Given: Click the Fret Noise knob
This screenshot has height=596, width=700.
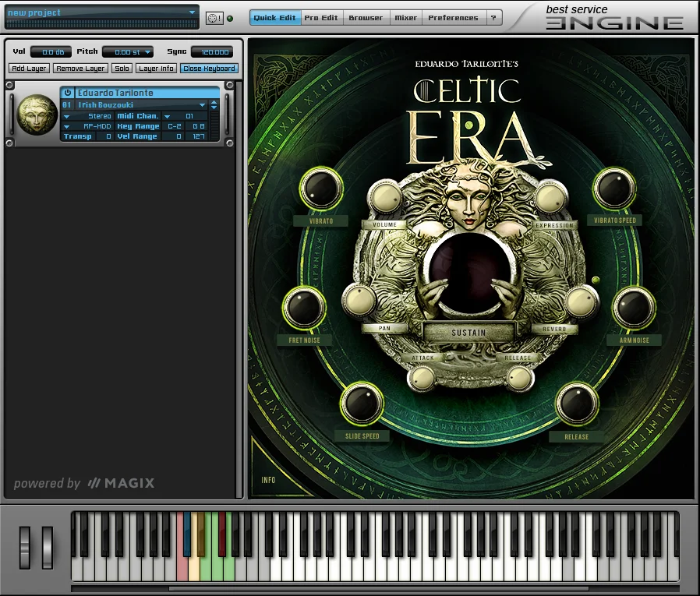Looking at the screenshot, I should [x=304, y=309].
